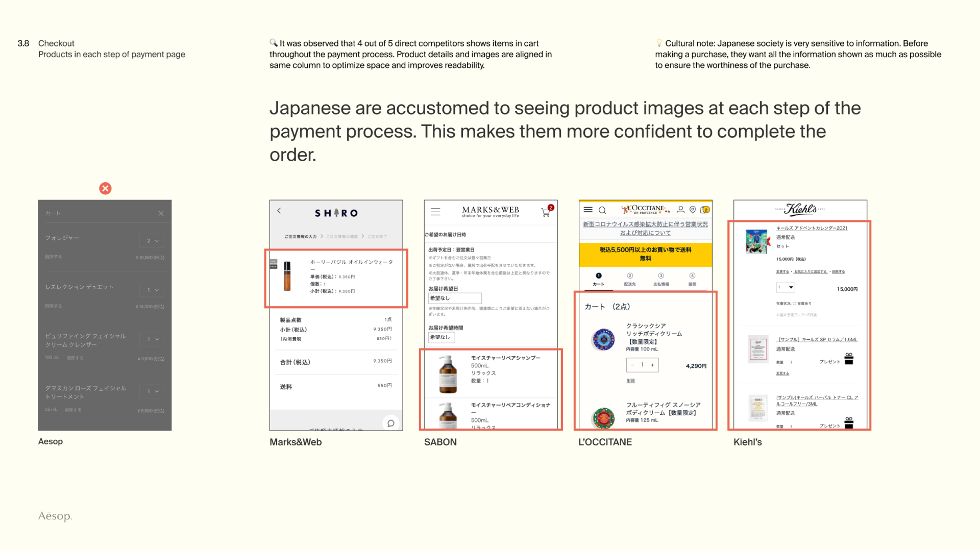This screenshot has width=980, height=551.
Task: Select step 2 配送先 tab
Action: pos(630,279)
